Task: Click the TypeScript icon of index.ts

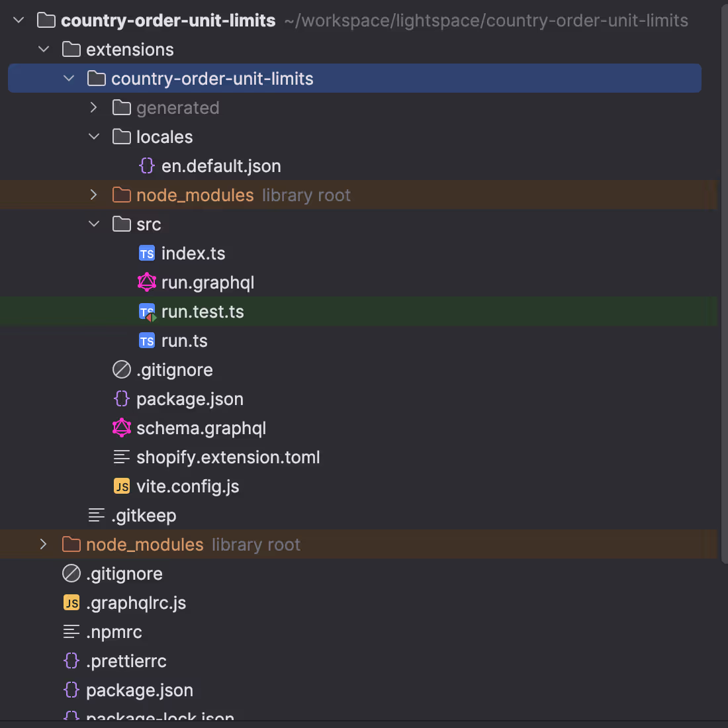Action: [x=147, y=253]
